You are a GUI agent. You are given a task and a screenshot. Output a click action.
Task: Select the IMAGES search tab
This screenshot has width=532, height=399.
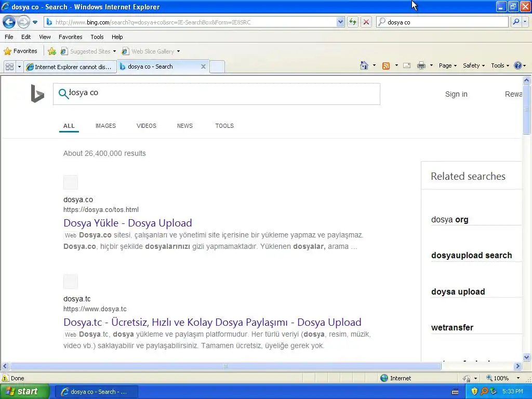[x=105, y=126]
